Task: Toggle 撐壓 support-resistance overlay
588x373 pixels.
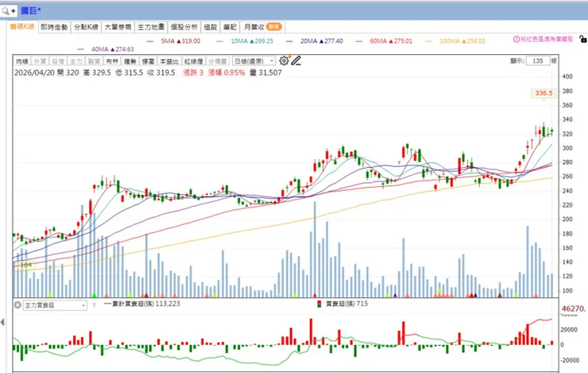Action: coord(148,61)
